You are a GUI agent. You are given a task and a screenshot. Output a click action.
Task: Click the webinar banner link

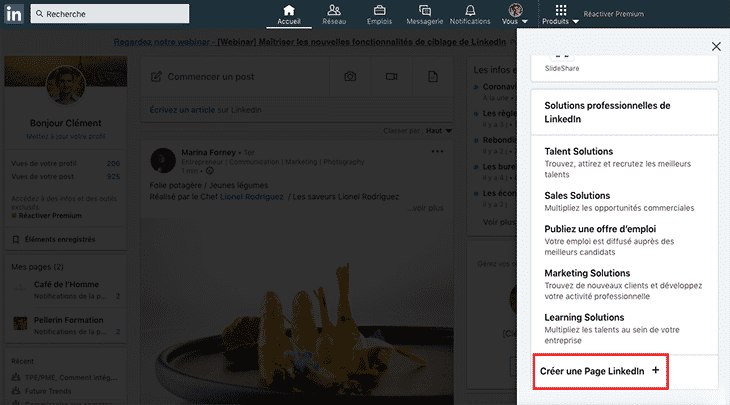tap(310, 42)
